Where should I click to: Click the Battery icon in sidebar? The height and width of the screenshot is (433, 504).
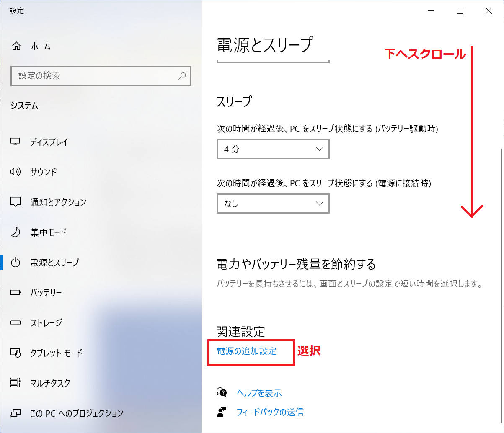[x=16, y=293]
